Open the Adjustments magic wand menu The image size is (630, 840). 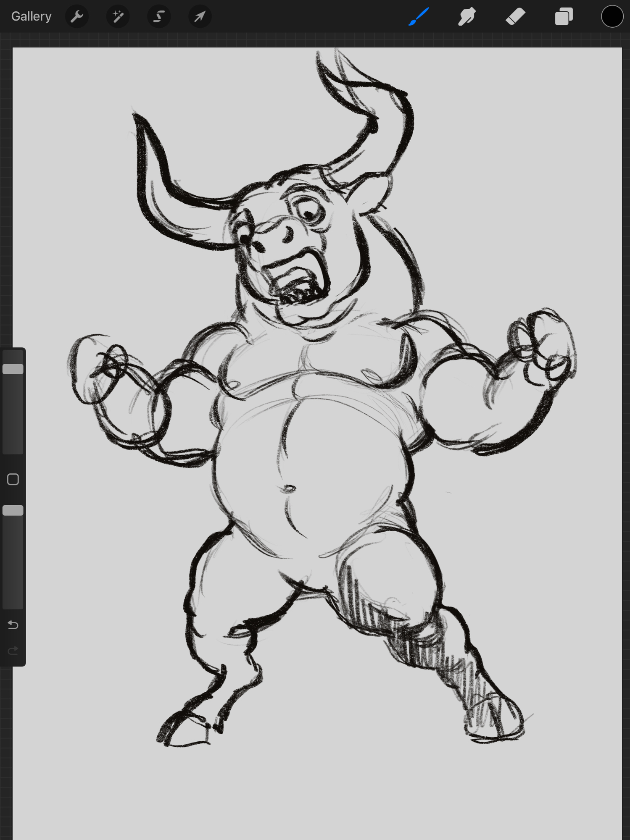[x=118, y=16]
